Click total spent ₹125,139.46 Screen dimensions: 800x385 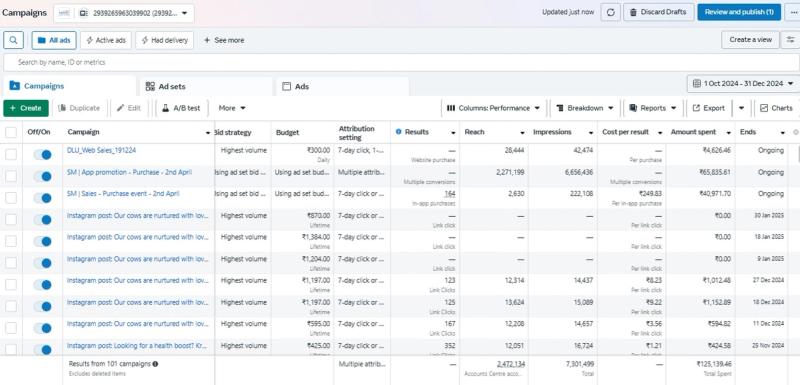[714, 364]
